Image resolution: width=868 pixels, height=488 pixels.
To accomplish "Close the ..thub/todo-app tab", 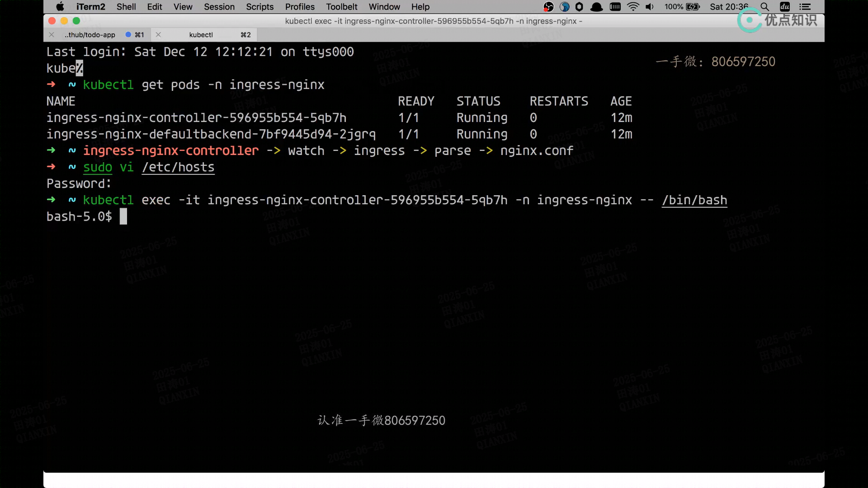I will [52, 35].
